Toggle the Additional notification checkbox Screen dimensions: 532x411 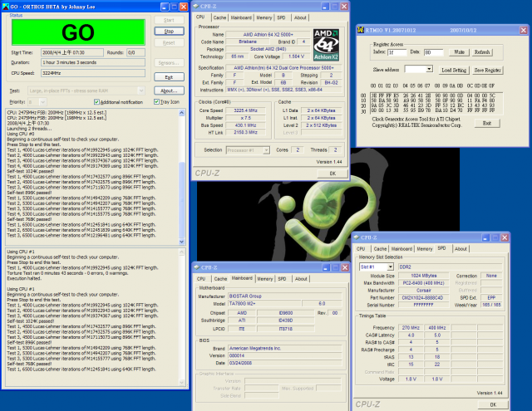point(96,102)
